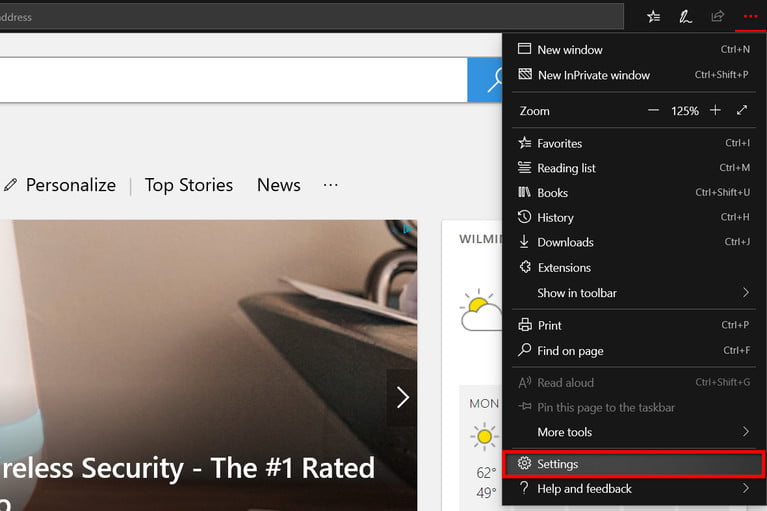
Task: Open Downloads from the menu
Action: (633, 242)
